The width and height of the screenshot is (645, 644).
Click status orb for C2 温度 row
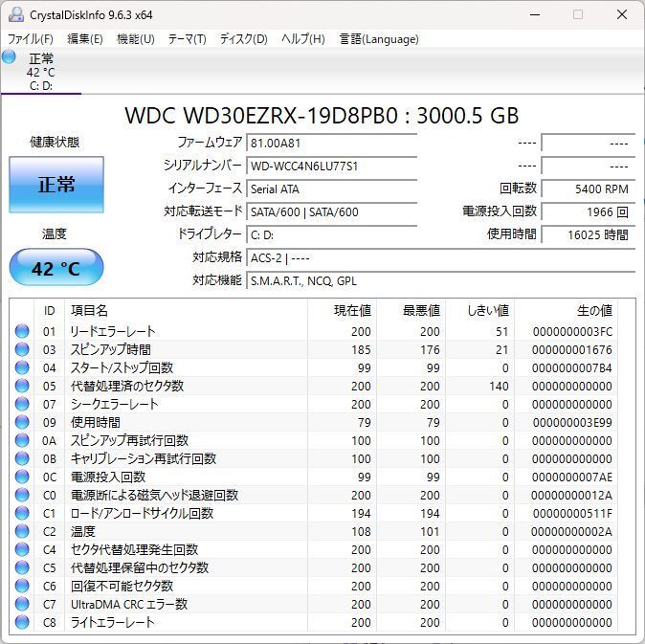(x=22, y=531)
